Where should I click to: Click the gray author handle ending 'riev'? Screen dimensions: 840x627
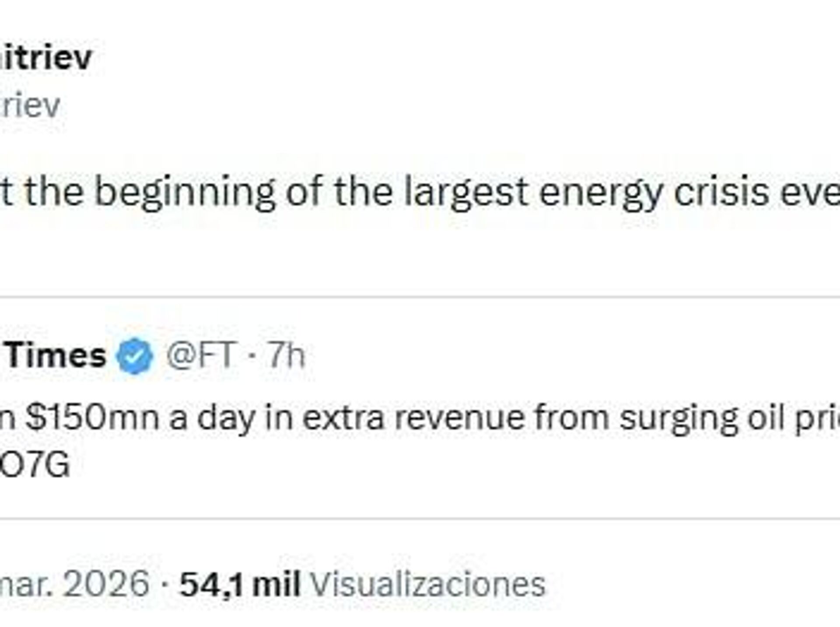(30, 106)
